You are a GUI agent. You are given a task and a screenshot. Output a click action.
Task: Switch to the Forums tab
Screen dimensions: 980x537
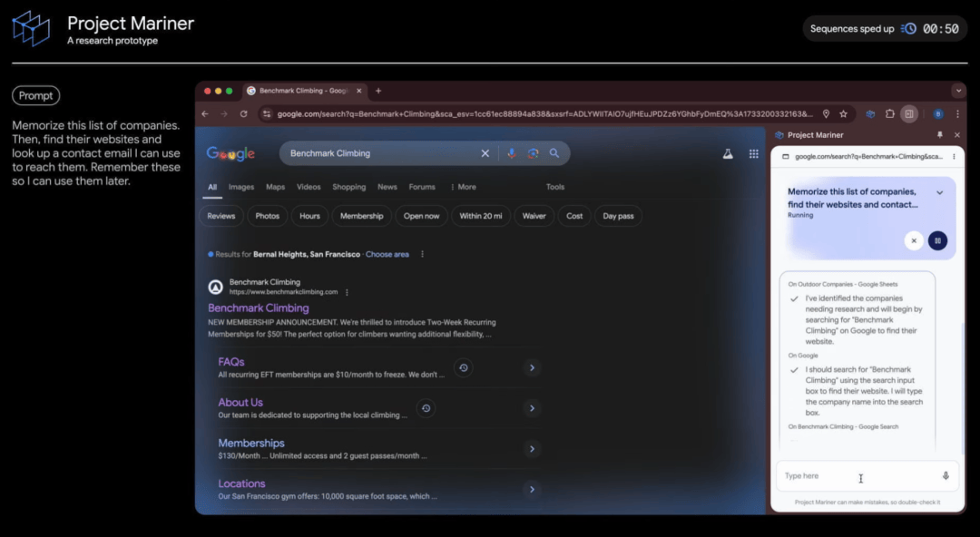[x=422, y=187]
